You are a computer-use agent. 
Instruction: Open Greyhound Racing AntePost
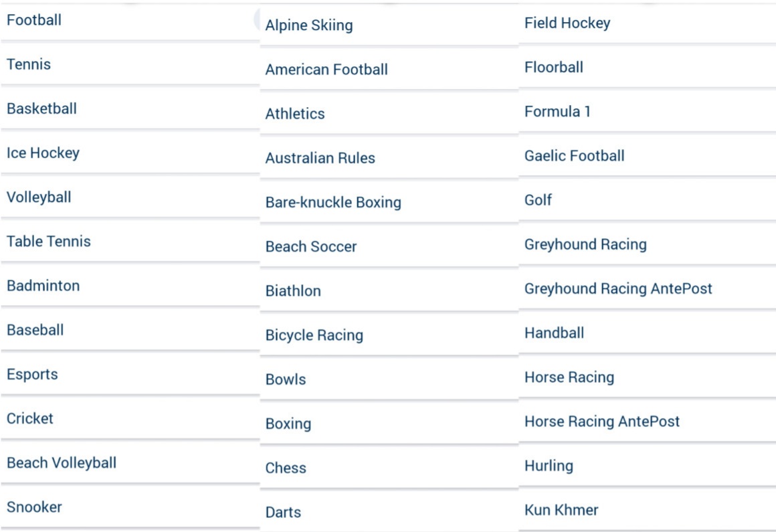618,288
